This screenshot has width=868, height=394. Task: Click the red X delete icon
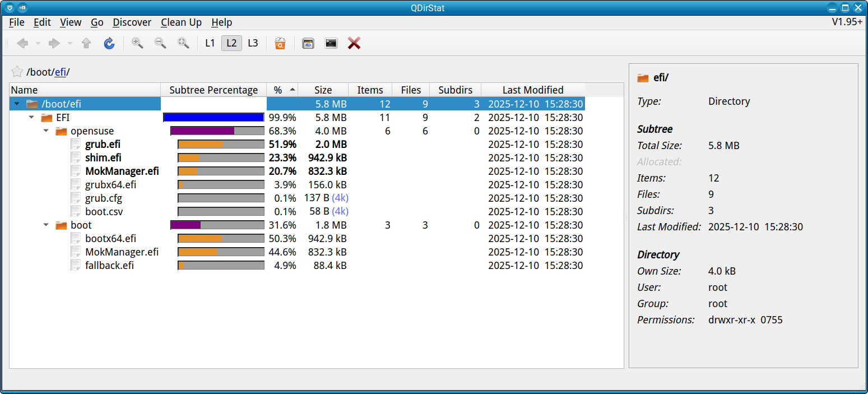click(x=354, y=43)
